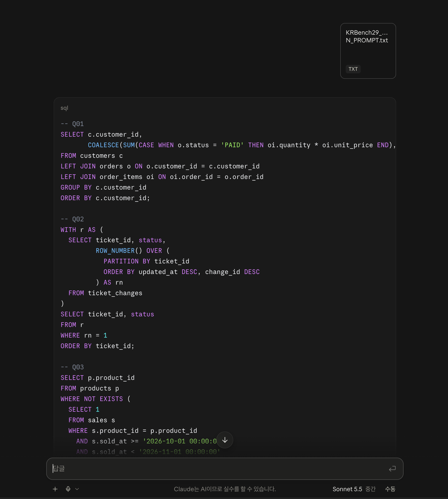Focus the 답글 reply input field
The image size is (448, 499).
tap(225, 468)
